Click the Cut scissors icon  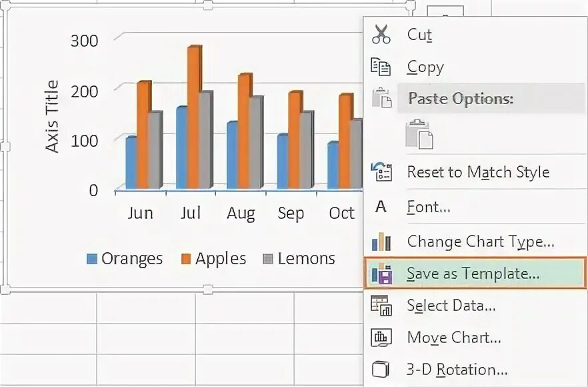pos(381,34)
